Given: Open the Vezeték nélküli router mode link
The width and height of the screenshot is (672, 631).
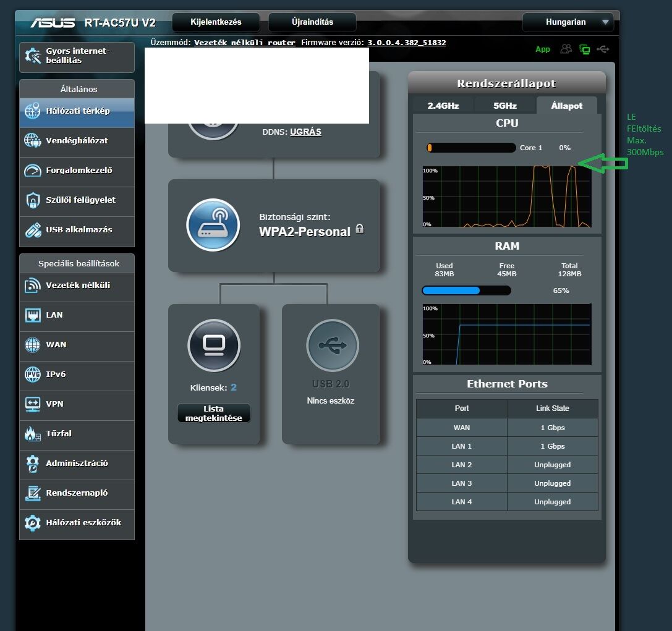Looking at the screenshot, I should pyautogui.click(x=245, y=43).
